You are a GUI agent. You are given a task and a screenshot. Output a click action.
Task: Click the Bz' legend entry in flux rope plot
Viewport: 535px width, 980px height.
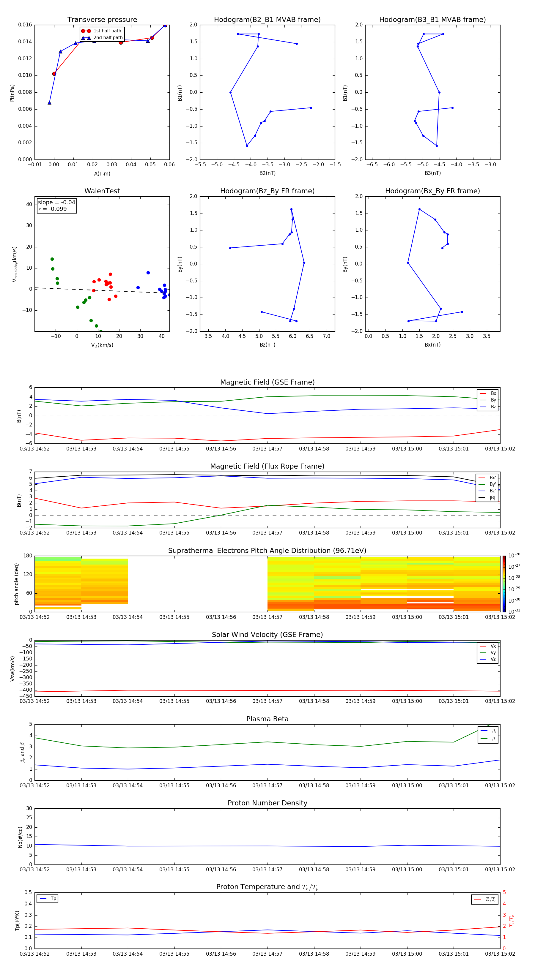(x=487, y=491)
